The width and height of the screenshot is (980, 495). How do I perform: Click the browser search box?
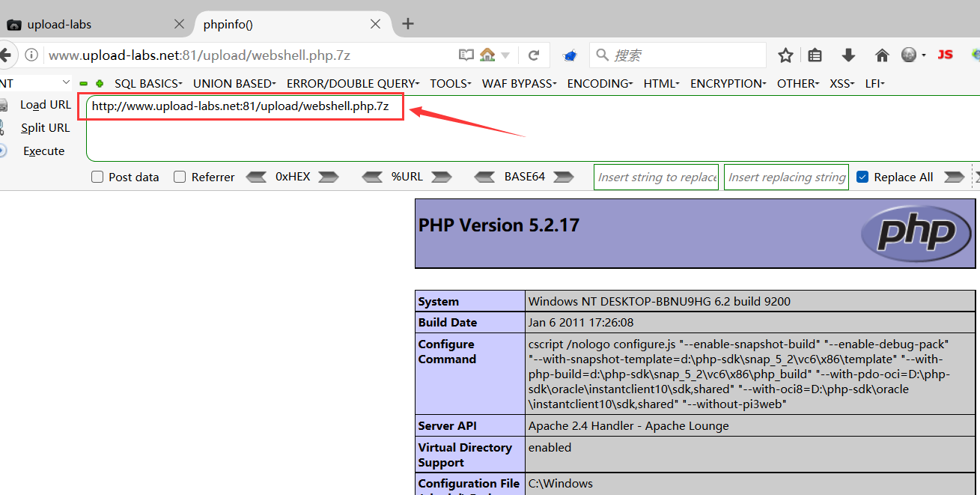[x=678, y=55]
